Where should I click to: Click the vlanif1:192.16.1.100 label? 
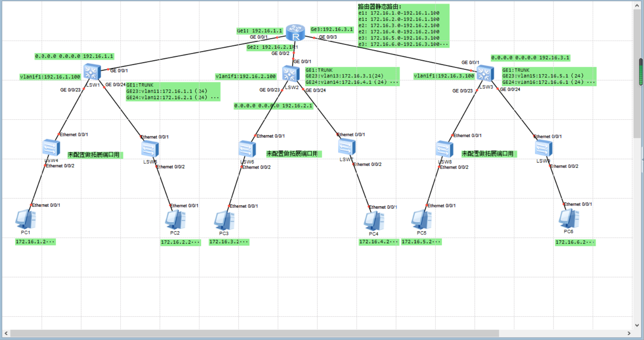coord(50,77)
